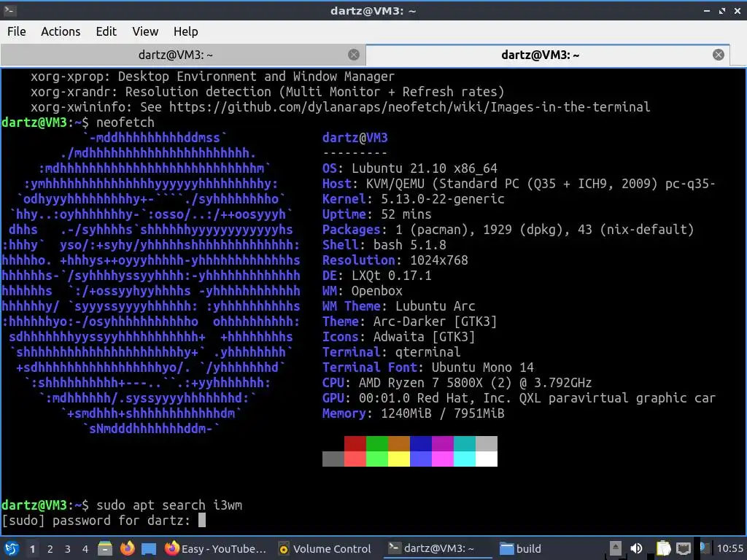The image size is (747, 560).
Task: Click the 'bash 5.1.8' shell value
Action: 410,245
